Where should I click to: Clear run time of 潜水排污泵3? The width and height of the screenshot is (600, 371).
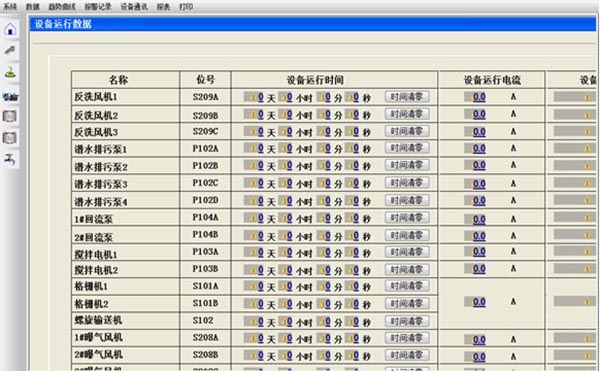click(x=407, y=183)
